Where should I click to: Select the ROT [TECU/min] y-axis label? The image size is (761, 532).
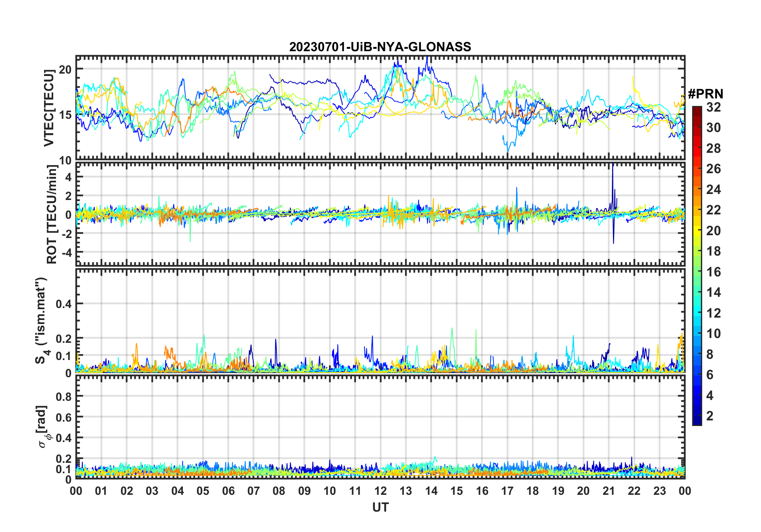coord(52,214)
